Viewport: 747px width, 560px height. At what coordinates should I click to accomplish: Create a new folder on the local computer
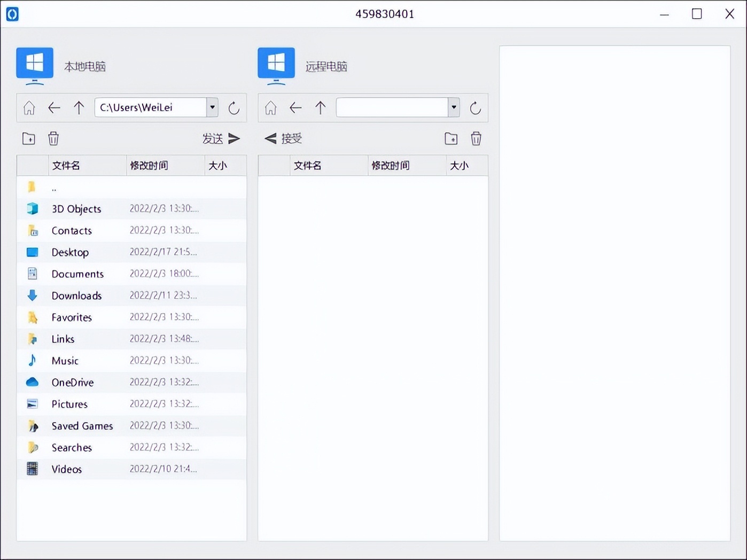pyautogui.click(x=28, y=138)
